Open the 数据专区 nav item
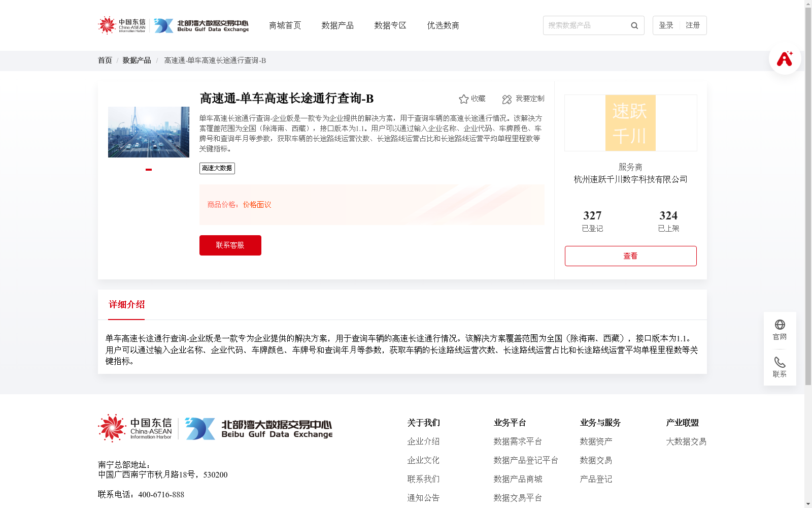The height and width of the screenshot is (508, 812). [x=390, y=25]
